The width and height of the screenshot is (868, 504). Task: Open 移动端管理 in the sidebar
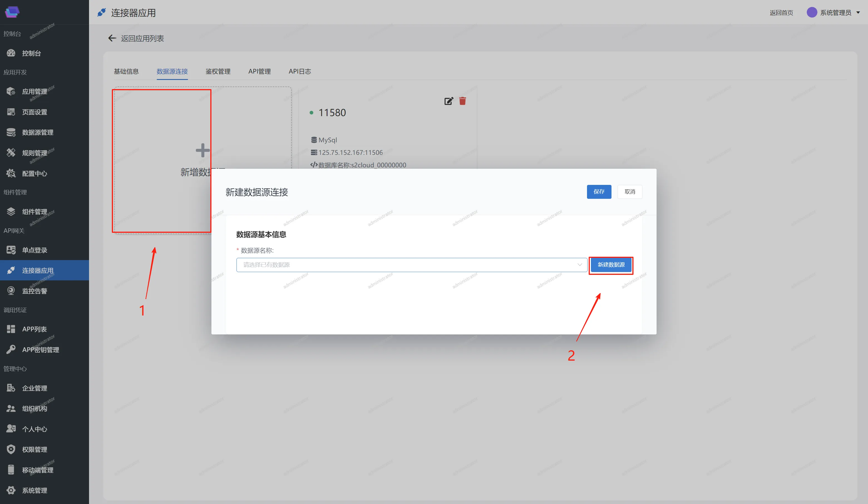37,470
